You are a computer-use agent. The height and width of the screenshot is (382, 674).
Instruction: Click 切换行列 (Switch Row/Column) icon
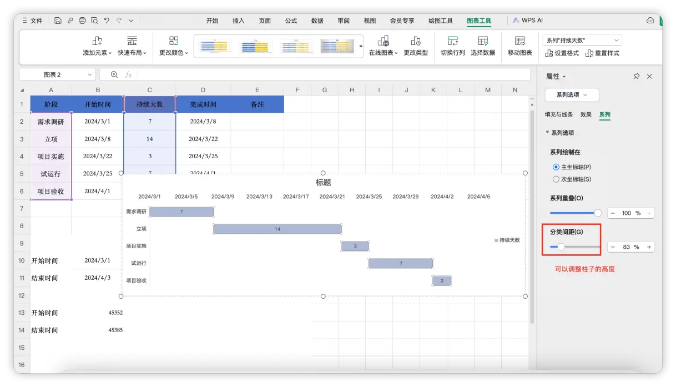tap(453, 46)
